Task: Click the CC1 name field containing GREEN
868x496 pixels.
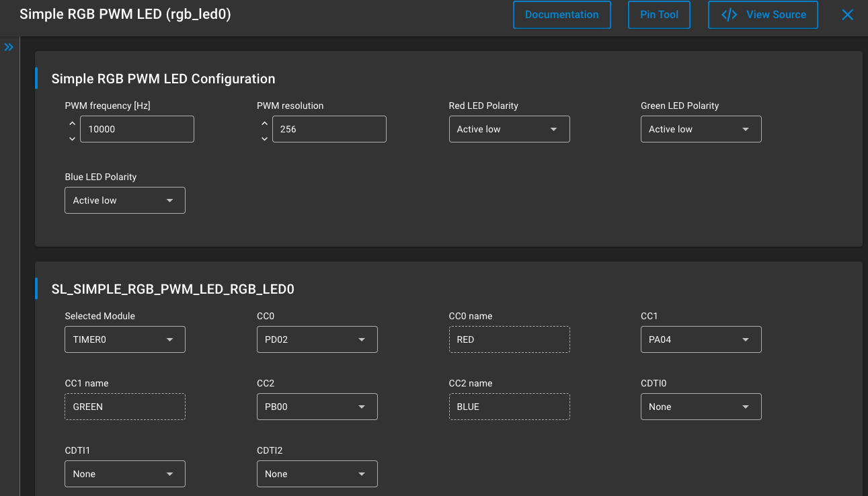Action: (x=124, y=407)
